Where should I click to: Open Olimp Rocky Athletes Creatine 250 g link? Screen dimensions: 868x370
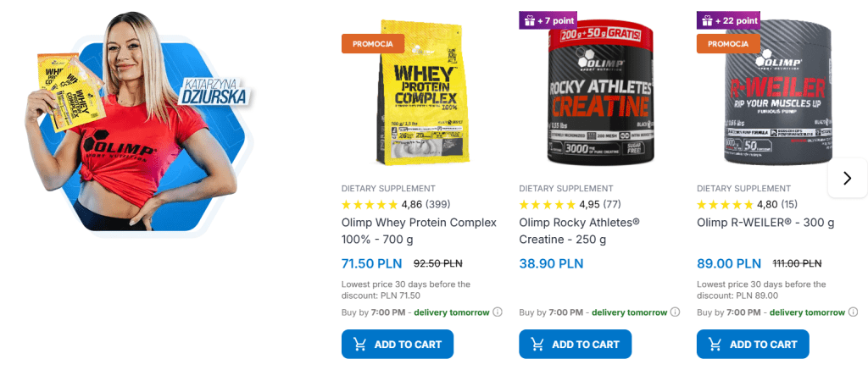(579, 230)
